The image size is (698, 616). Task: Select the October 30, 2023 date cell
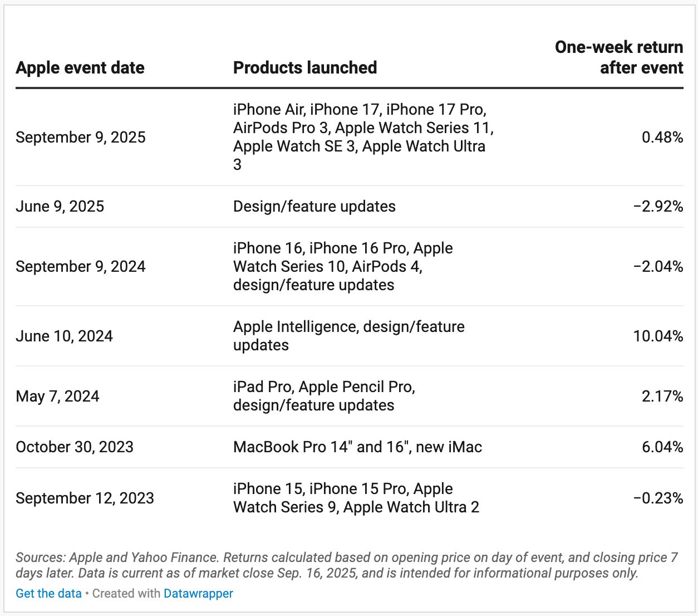pos(75,447)
